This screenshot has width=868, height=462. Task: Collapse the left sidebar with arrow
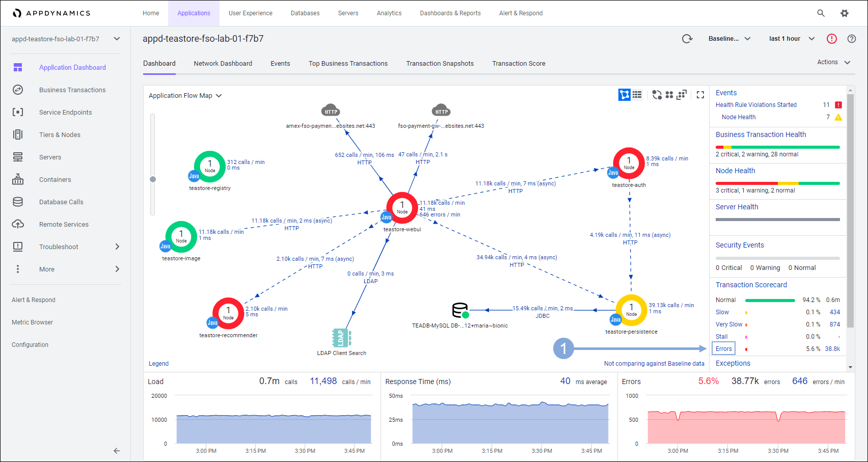click(x=117, y=451)
